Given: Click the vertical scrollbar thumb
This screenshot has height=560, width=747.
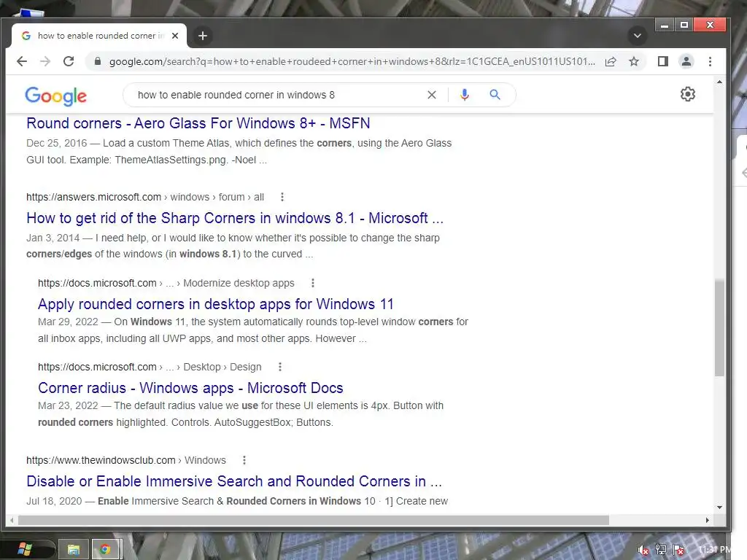Looking at the screenshot, I should 719,327.
